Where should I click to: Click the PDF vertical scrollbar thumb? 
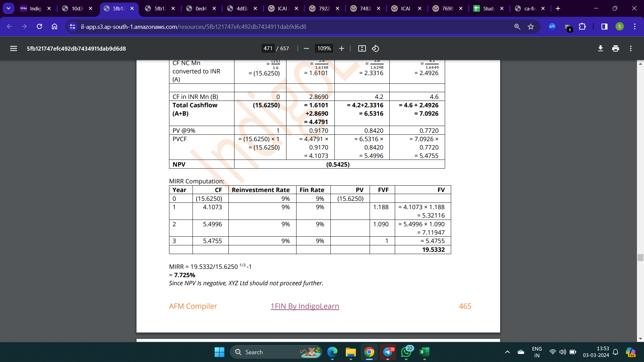tap(640, 257)
